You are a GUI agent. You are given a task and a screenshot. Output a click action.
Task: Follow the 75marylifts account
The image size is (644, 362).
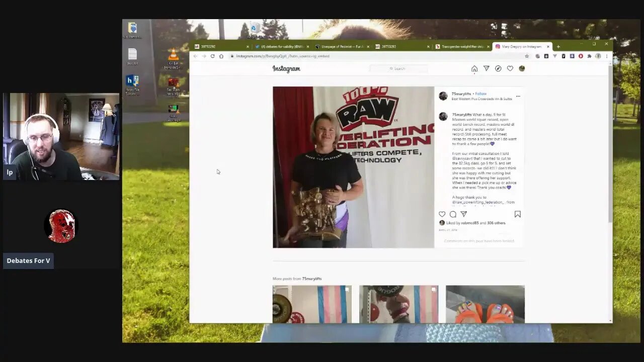481,94
